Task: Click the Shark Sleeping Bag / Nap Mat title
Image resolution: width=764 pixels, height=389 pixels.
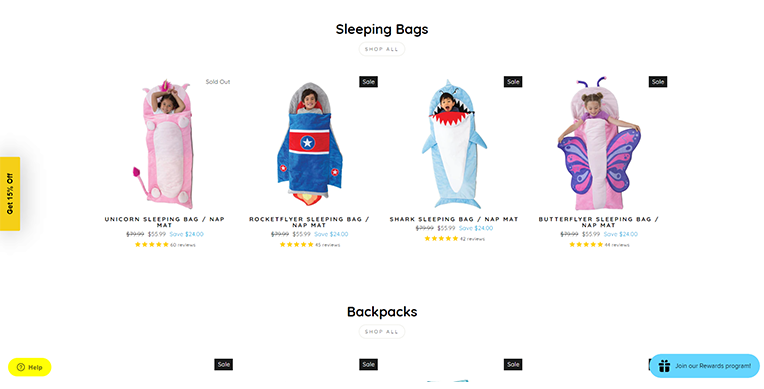Action: pyautogui.click(x=454, y=219)
